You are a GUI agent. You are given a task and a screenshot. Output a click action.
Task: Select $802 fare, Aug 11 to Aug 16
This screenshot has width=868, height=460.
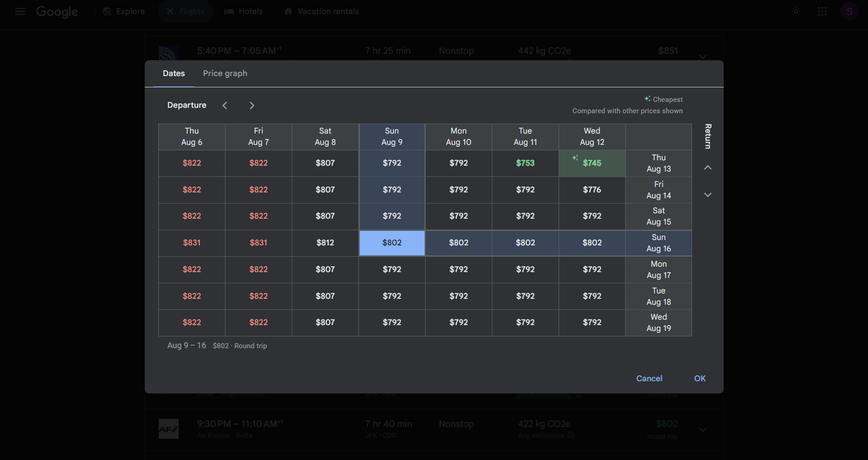click(525, 243)
